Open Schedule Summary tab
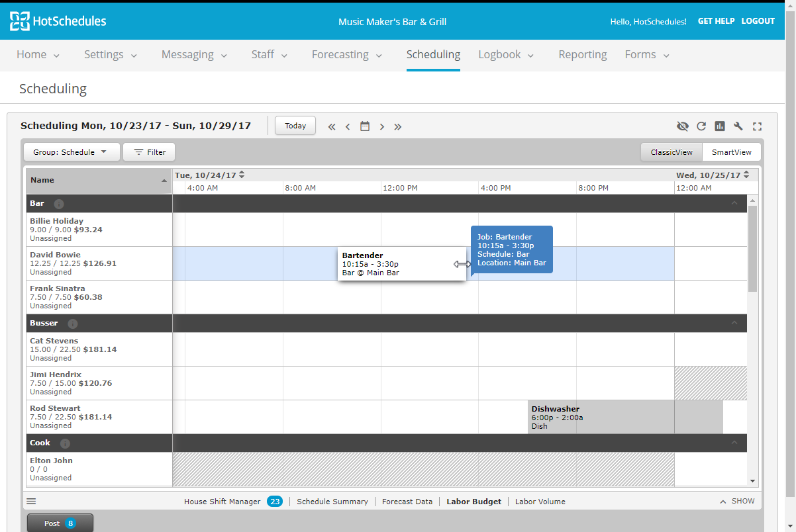 tap(332, 502)
